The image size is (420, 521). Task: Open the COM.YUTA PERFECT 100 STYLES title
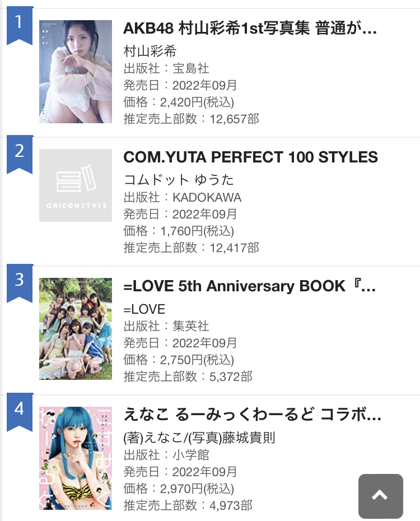coord(250,157)
